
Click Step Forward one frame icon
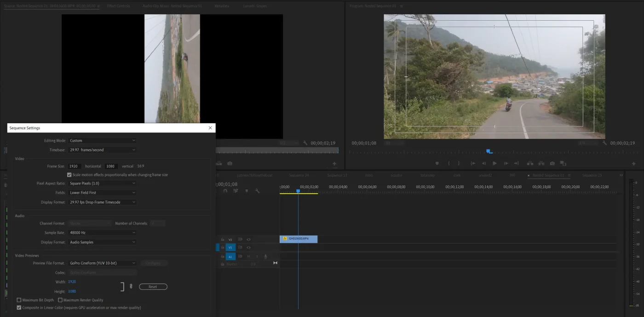coord(506,163)
